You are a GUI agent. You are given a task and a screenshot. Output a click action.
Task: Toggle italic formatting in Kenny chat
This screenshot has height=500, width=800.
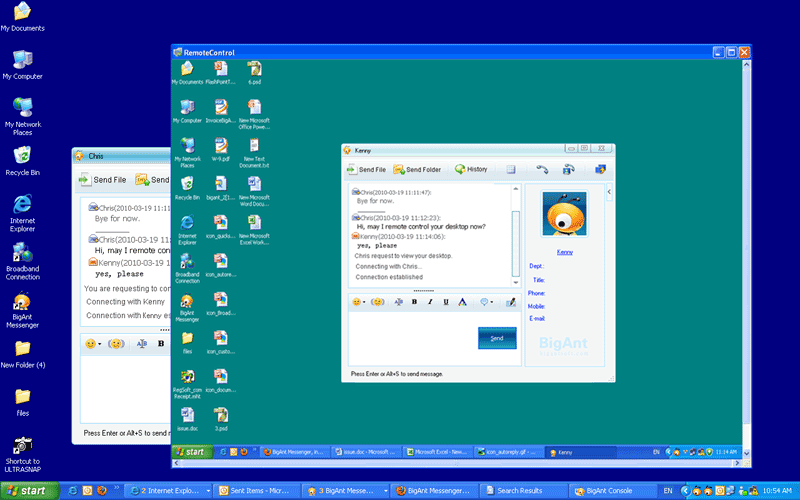click(x=430, y=302)
